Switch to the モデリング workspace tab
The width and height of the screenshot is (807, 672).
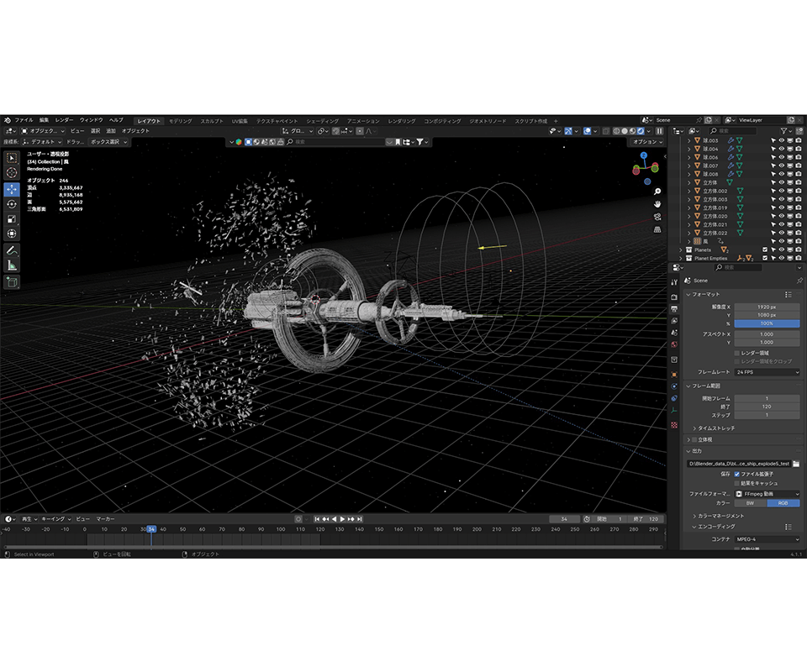(180, 121)
